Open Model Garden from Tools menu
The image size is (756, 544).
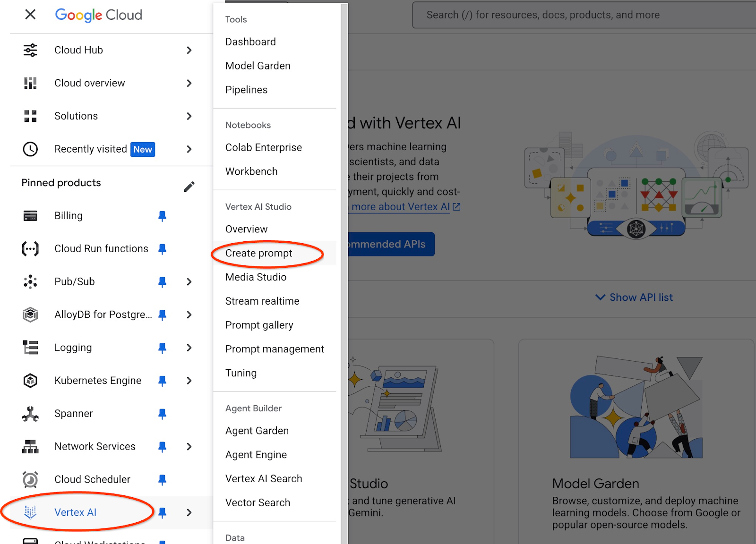click(258, 66)
